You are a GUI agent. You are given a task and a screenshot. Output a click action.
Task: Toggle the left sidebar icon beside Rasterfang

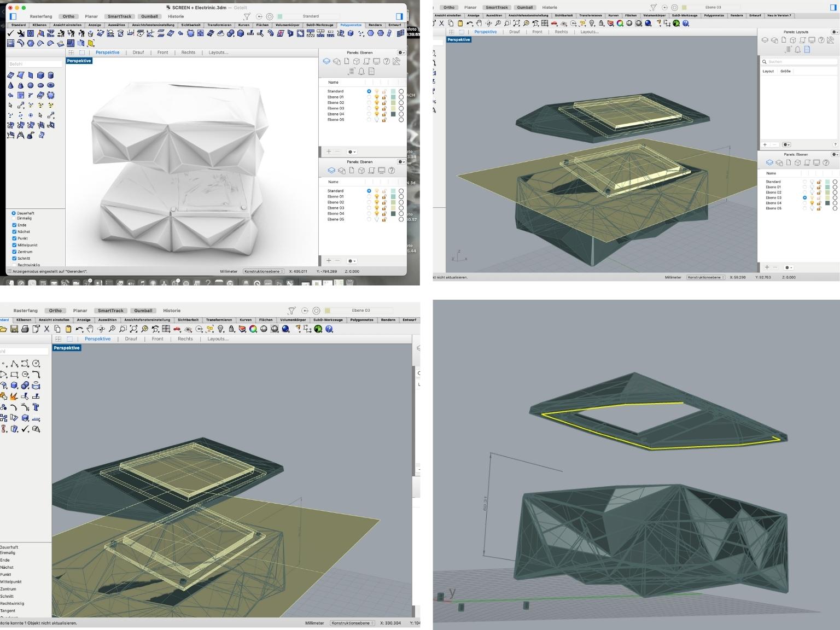click(13, 16)
